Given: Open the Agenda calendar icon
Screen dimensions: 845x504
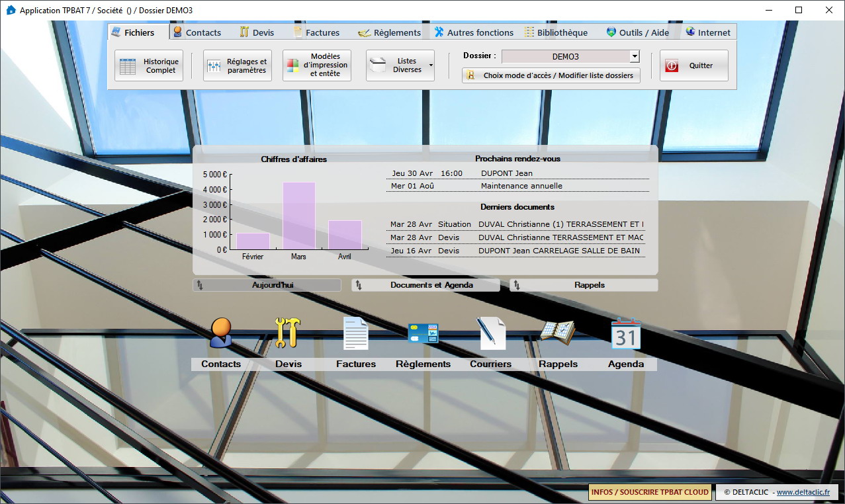Looking at the screenshot, I should tap(625, 333).
